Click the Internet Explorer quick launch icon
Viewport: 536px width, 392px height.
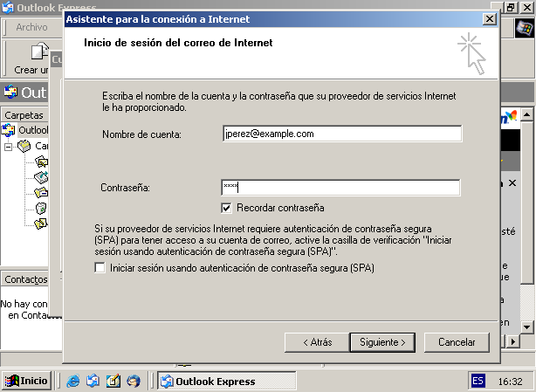click(73, 381)
